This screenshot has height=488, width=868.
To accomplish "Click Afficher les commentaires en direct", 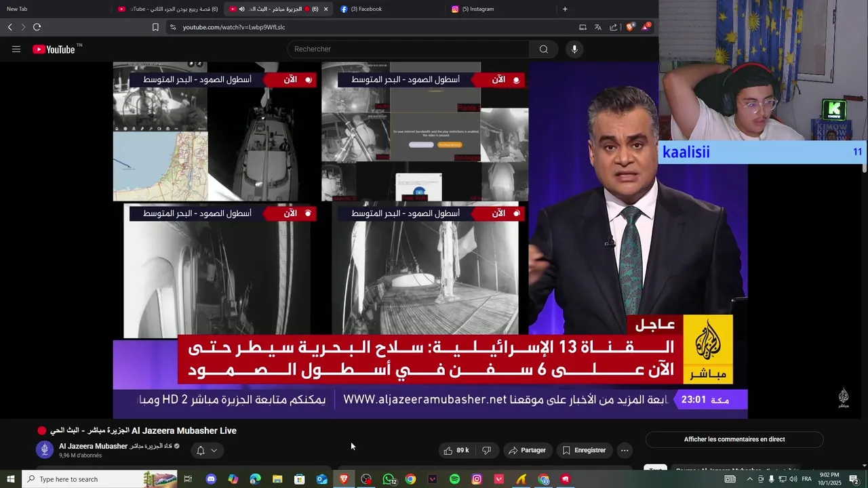I will [734, 439].
